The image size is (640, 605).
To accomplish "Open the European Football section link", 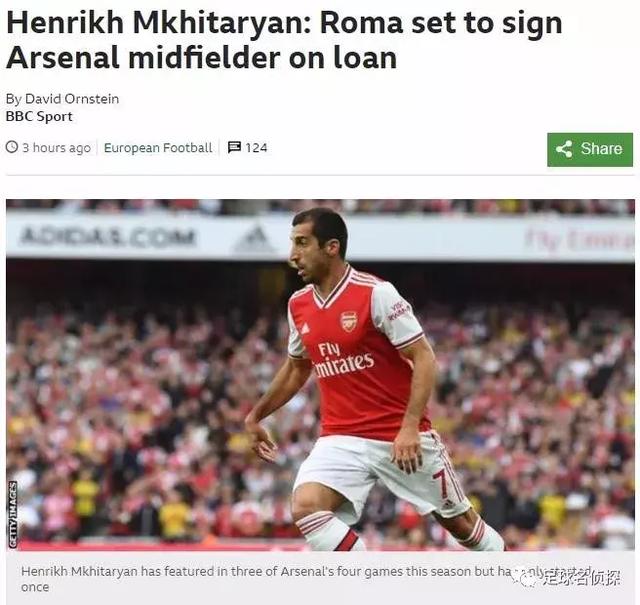I will pyautogui.click(x=158, y=147).
